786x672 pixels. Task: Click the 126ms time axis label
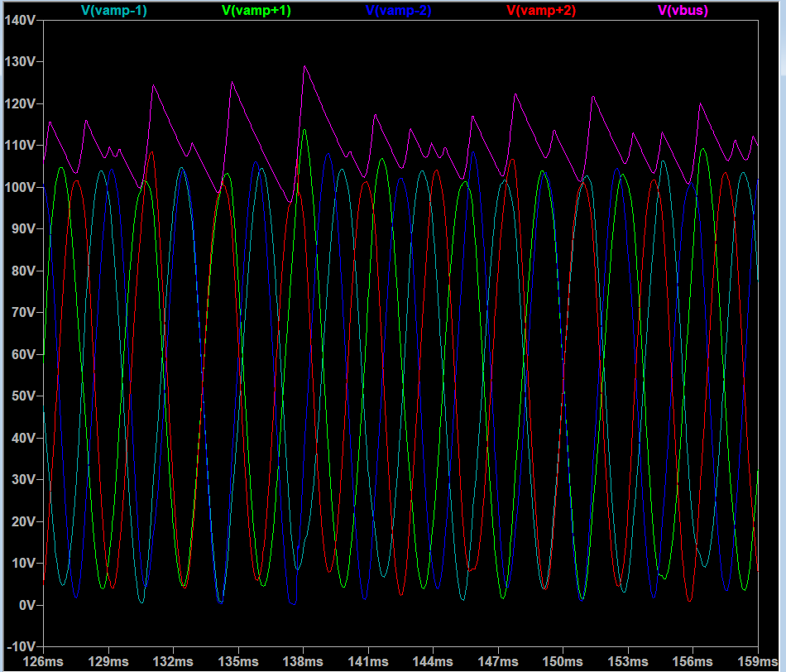tap(43, 662)
